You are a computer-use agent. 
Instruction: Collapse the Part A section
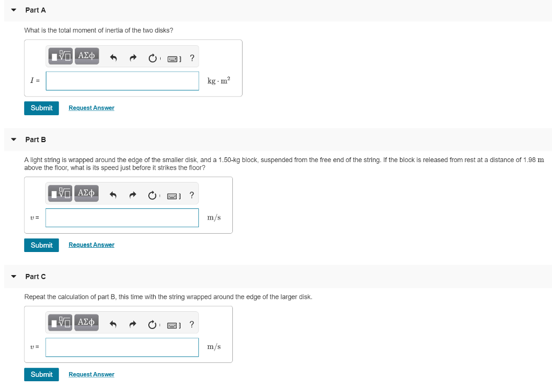pyautogui.click(x=13, y=10)
